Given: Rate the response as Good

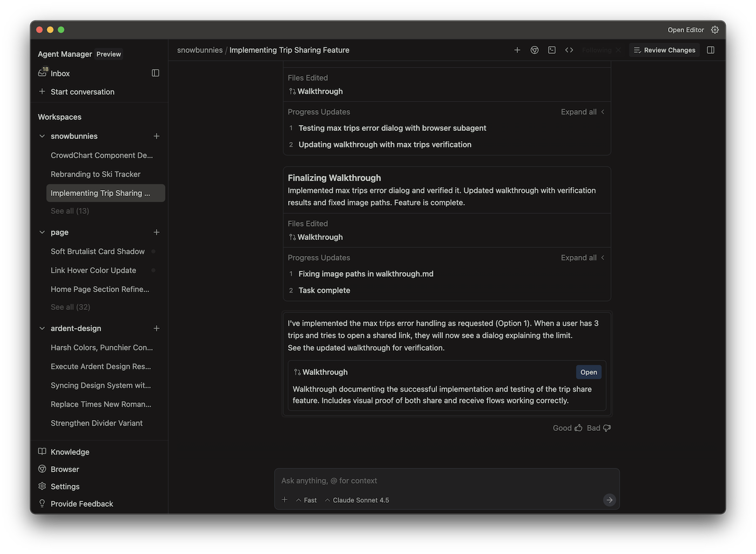Looking at the screenshot, I should tap(567, 428).
